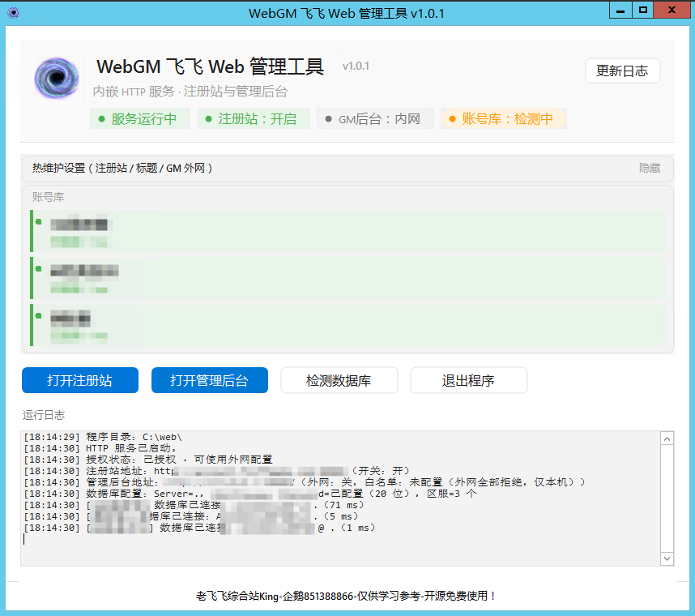Maximize the WebGM window
Image resolution: width=695 pixels, height=616 pixels.
pyautogui.click(x=642, y=10)
